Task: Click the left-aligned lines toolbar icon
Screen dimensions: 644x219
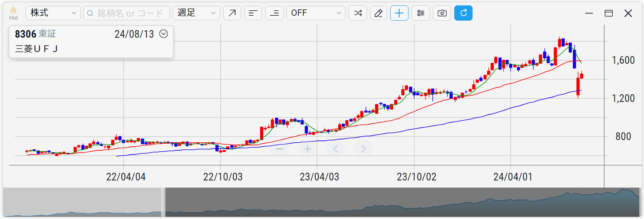Action: 253,13
